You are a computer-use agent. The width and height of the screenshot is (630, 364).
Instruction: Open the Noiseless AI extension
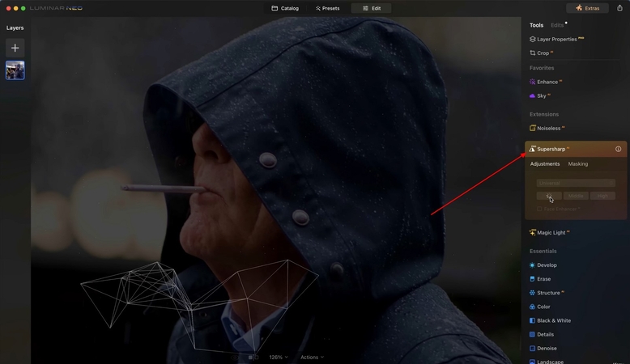(547, 128)
